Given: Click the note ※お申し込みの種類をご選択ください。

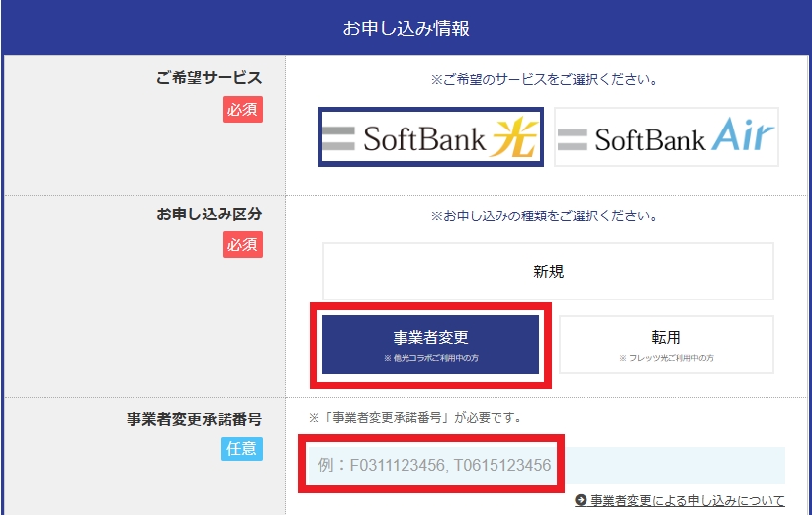Looking at the screenshot, I should (544, 215).
